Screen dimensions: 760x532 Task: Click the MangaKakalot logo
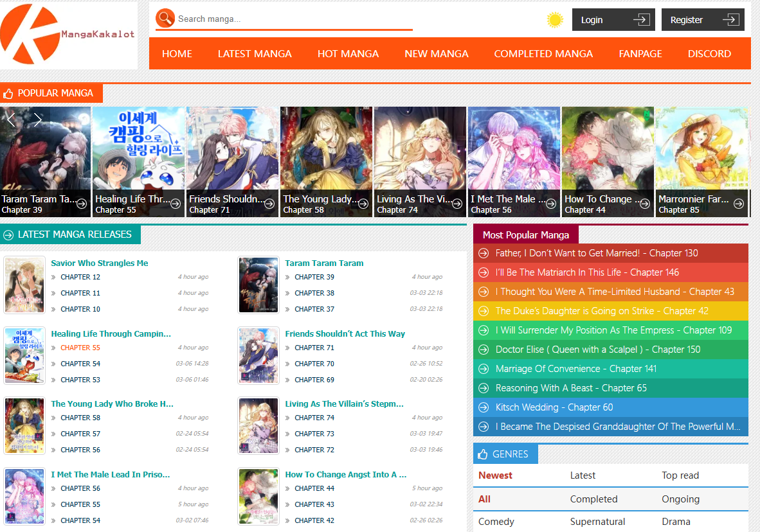[x=68, y=35]
